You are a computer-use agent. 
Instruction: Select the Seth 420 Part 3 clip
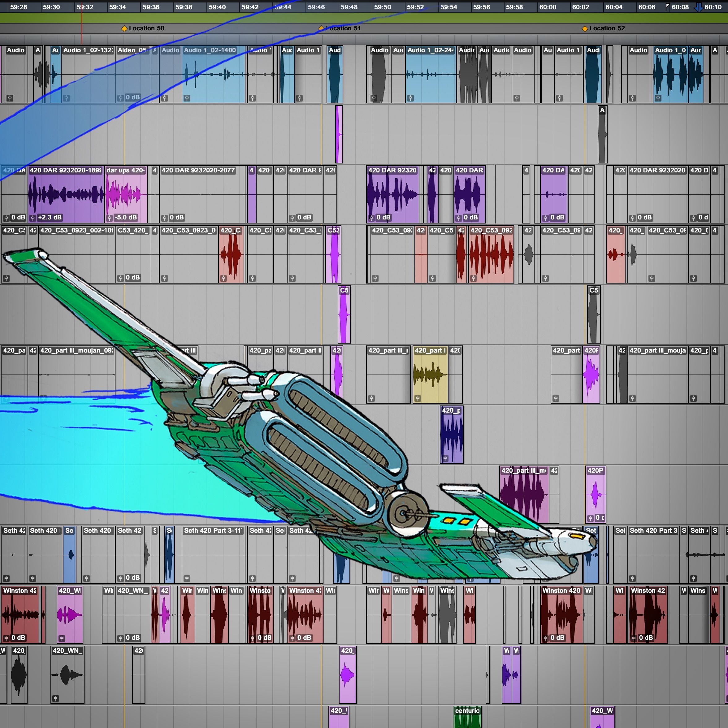coord(654,555)
